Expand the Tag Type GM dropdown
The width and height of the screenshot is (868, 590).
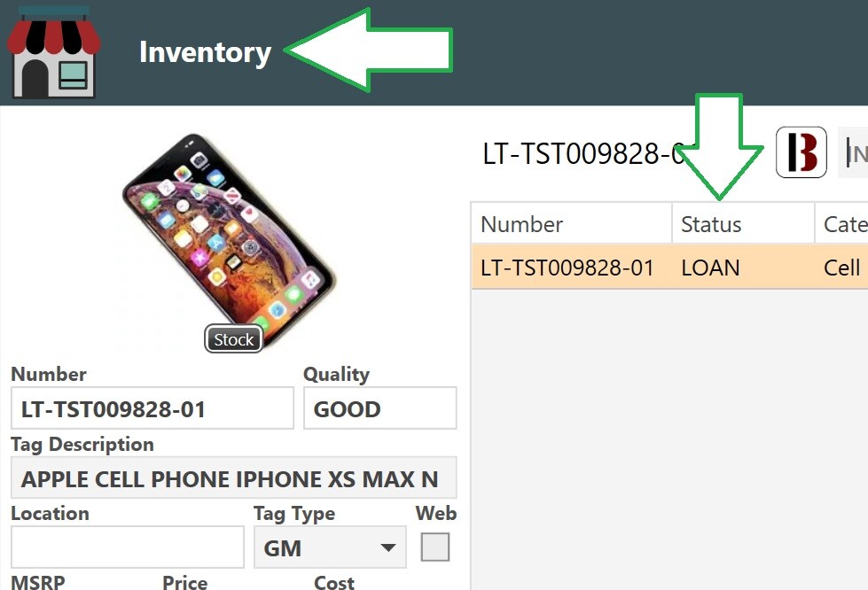click(x=330, y=547)
